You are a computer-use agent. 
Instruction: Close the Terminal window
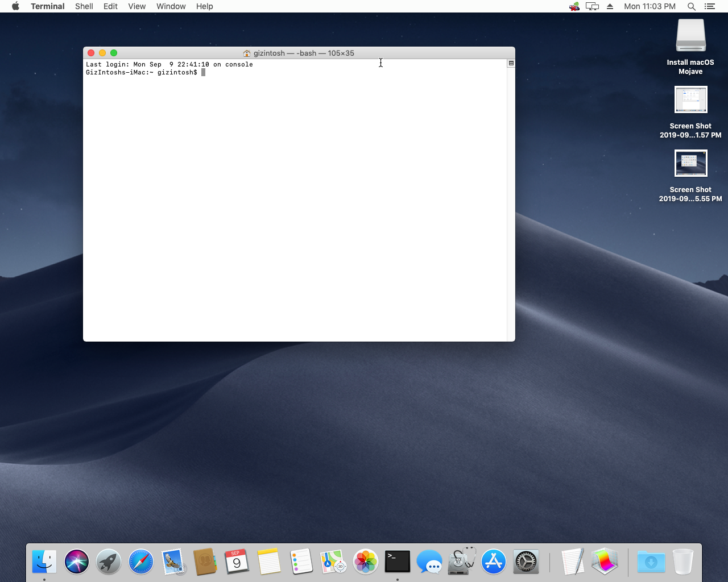pyautogui.click(x=91, y=53)
